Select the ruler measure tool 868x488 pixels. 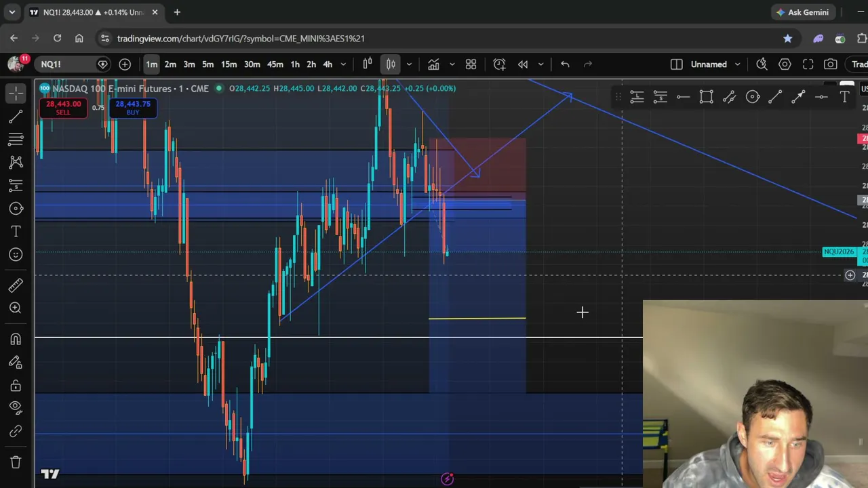pos(16,285)
